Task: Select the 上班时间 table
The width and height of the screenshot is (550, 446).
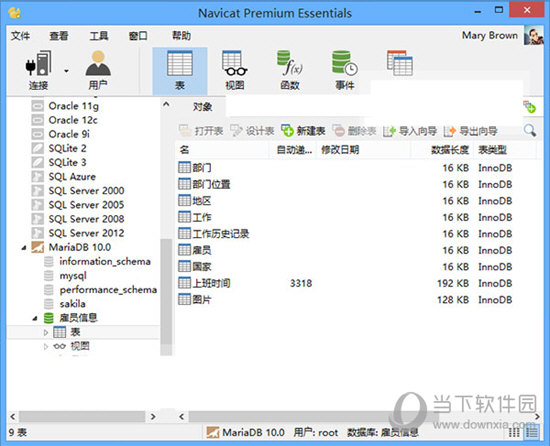Action: click(204, 283)
